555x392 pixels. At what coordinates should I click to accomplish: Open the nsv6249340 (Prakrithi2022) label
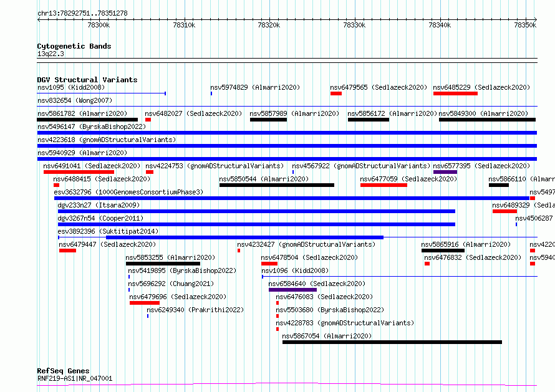click(195, 310)
